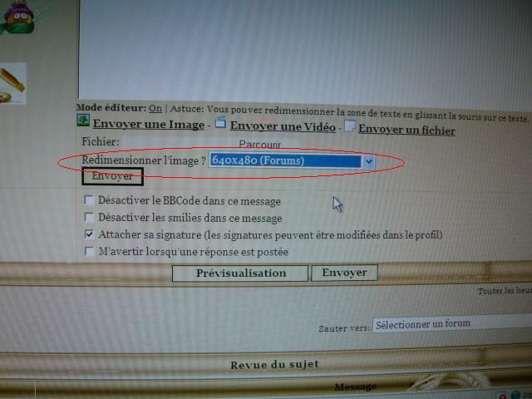Click the Envoyer button under the resize option
Viewport: 532px width, 399px height.
point(112,176)
